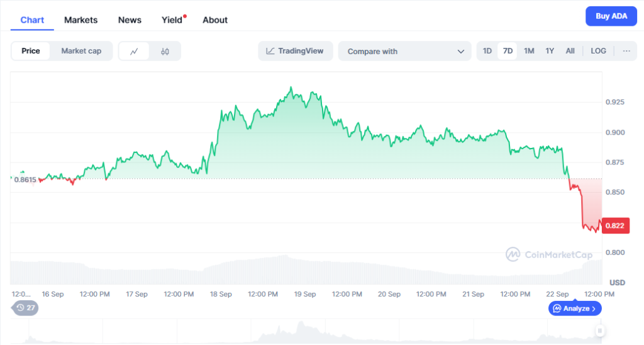Select the Price toggle
The width and height of the screenshot is (644, 345).
tap(31, 51)
